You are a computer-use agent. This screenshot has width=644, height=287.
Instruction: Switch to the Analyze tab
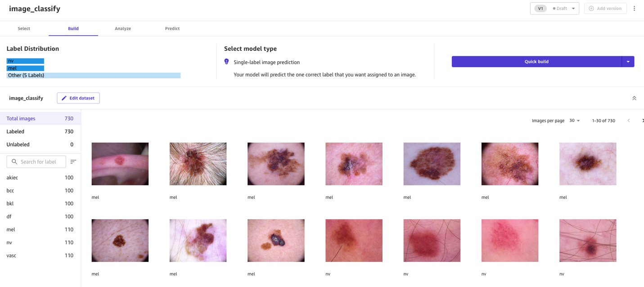coord(123,28)
